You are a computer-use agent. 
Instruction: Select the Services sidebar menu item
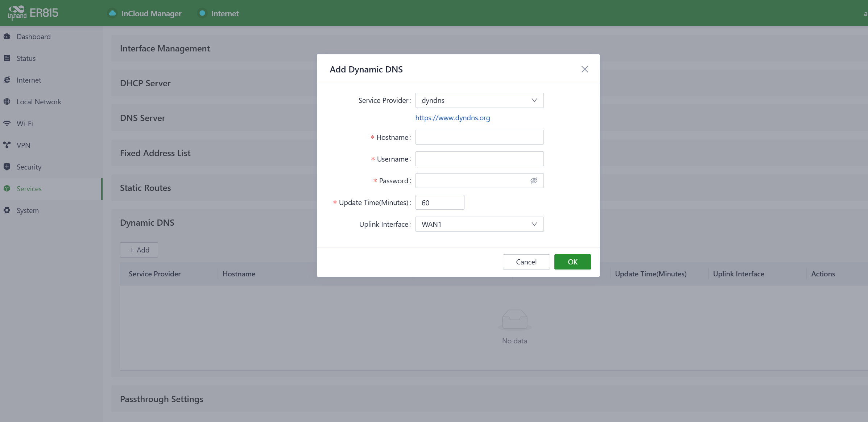tap(29, 189)
